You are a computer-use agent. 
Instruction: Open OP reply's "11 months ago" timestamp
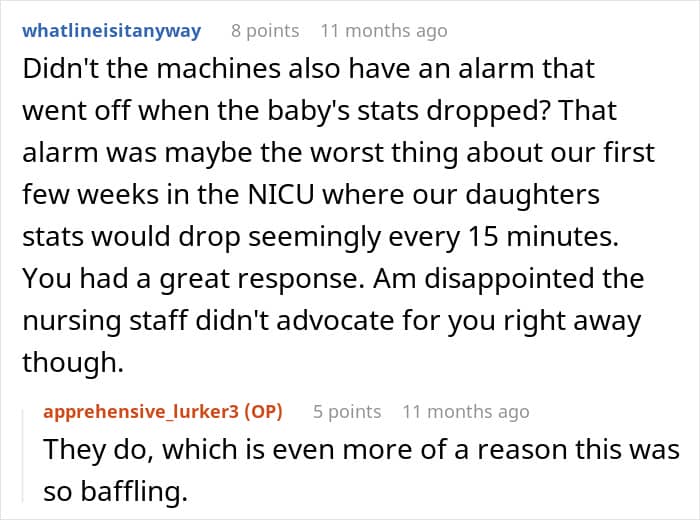[x=466, y=412]
